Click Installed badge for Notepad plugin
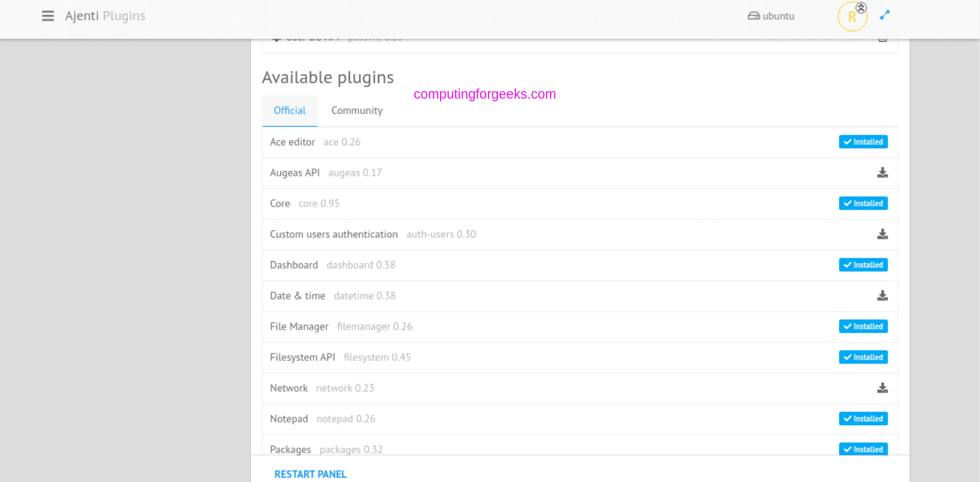This screenshot has width=980, height=482. tap(863, 419)
